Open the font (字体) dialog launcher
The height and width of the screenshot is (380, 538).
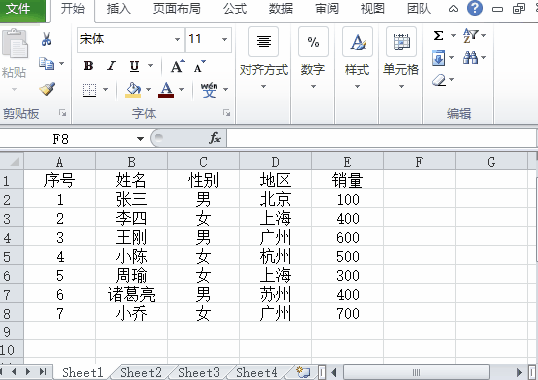tap(226, 112)
